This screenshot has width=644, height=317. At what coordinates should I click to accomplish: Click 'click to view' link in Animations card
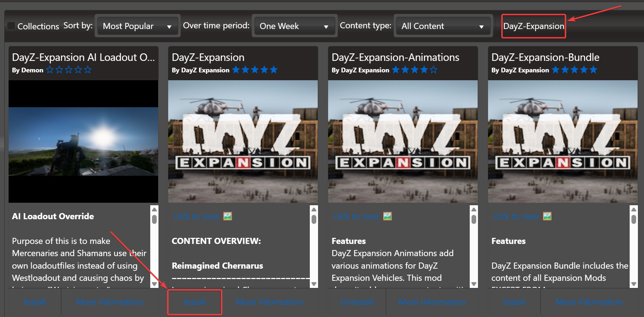click(356, 216)
